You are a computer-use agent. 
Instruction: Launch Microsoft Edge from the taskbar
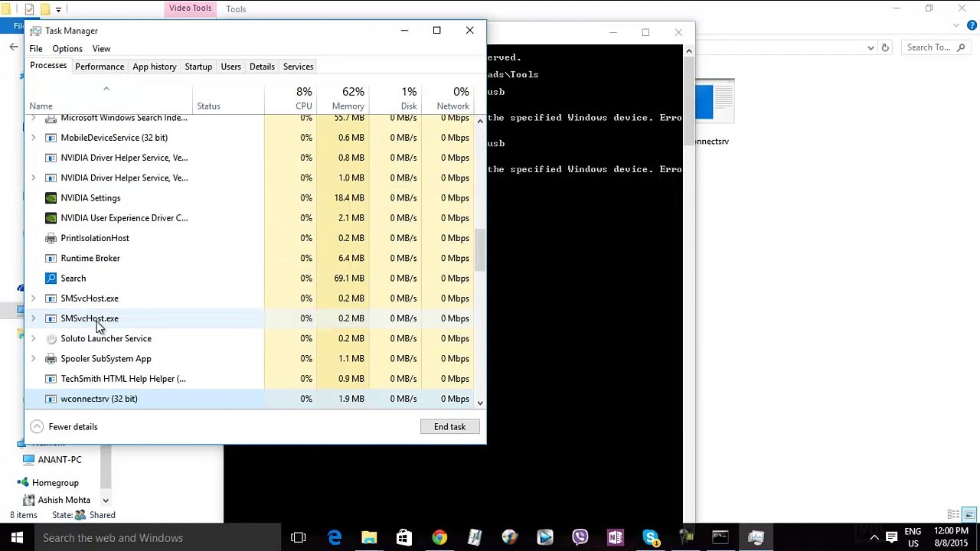(335, 538)
